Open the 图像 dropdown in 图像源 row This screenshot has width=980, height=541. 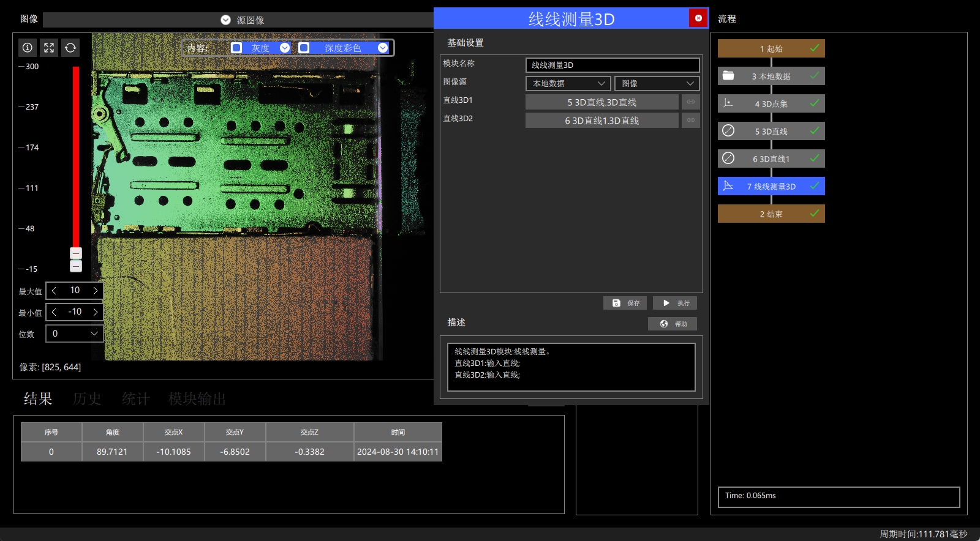(x=657, y=83)
